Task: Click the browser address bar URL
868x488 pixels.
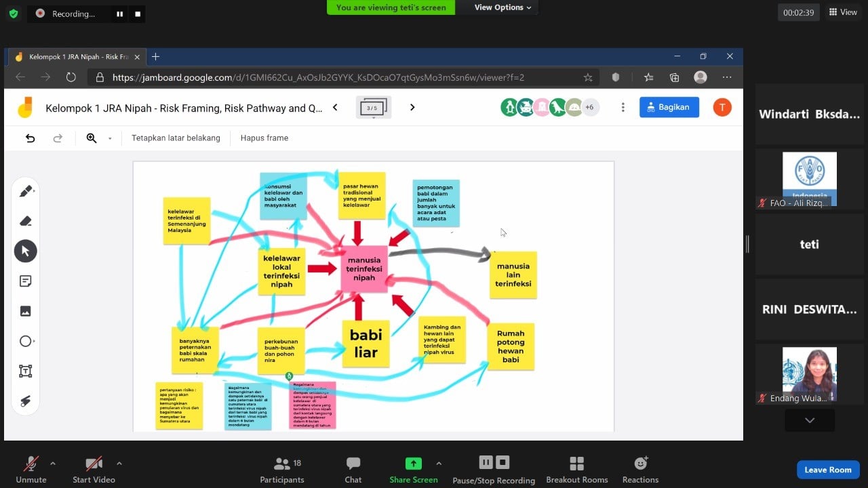Action: click(x=318, y=77)
